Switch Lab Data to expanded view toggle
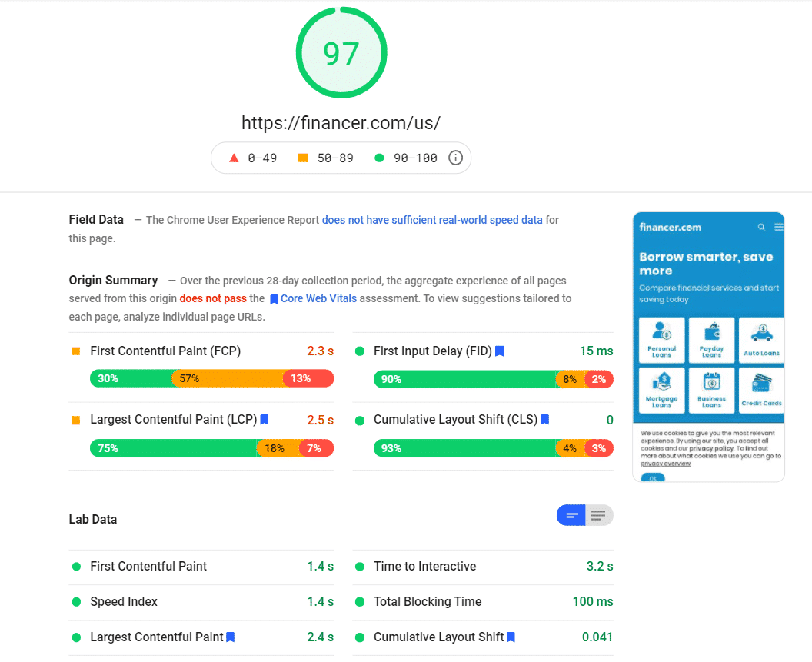This screenshot has height=662, width=812. (599, 515)
